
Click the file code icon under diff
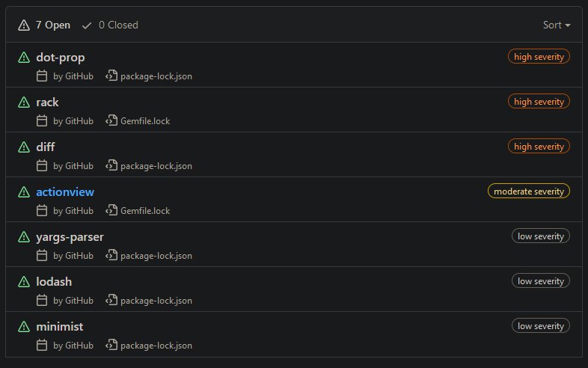pos(111,165)
